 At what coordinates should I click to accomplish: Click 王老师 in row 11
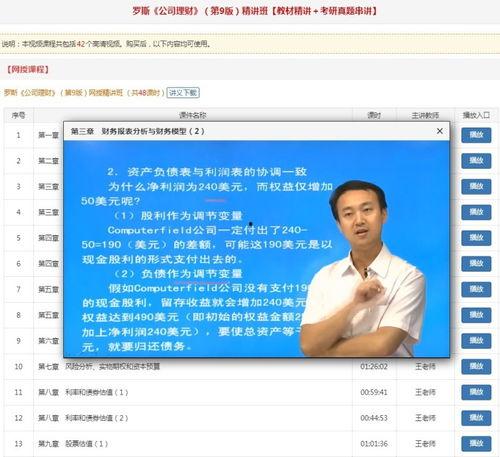click(425, 392)
